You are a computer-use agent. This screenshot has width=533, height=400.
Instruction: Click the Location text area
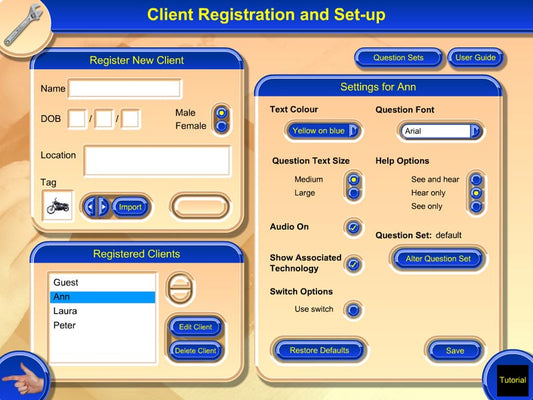[x=158, y=161]
